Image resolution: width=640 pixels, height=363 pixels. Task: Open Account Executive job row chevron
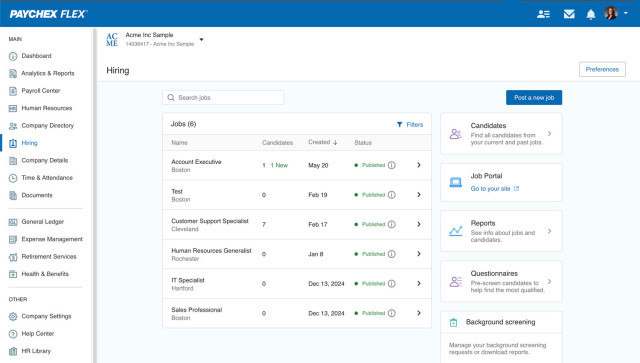[419, 165]
